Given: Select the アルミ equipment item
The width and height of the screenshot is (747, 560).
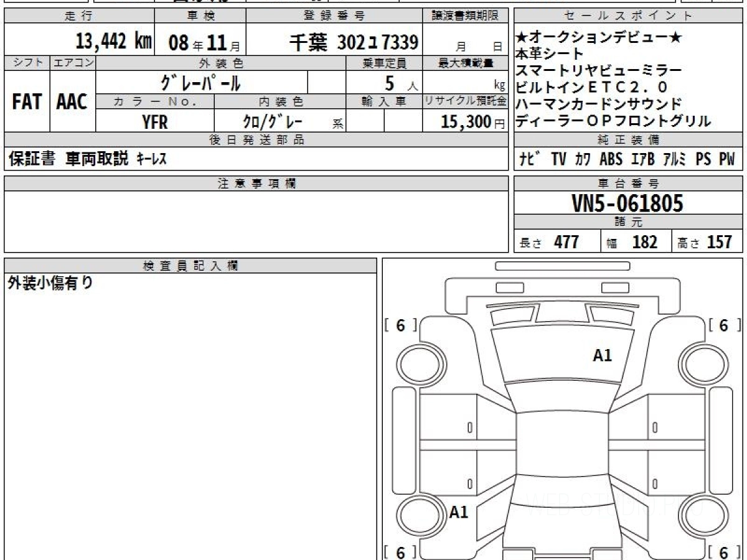Looking at the screenshot, I should 675,159.
